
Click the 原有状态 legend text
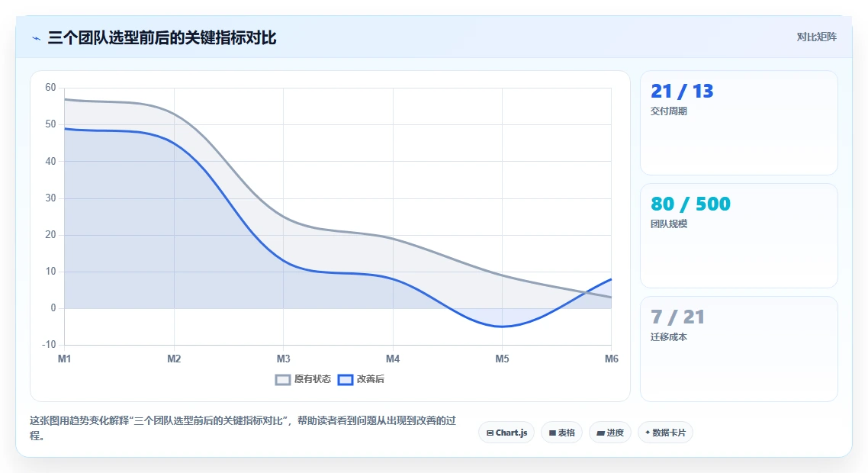click(x=312, y=379)
